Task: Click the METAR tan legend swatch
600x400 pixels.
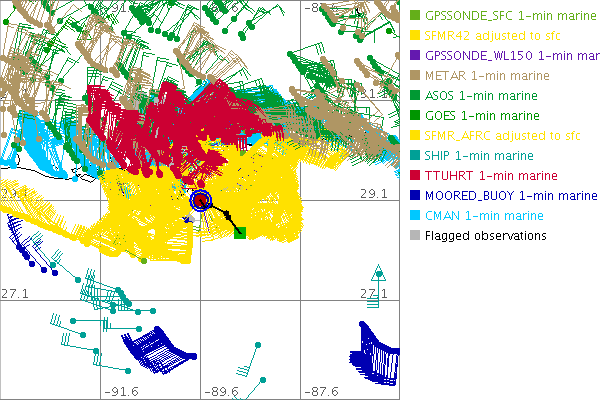Action: pos(415,76)
